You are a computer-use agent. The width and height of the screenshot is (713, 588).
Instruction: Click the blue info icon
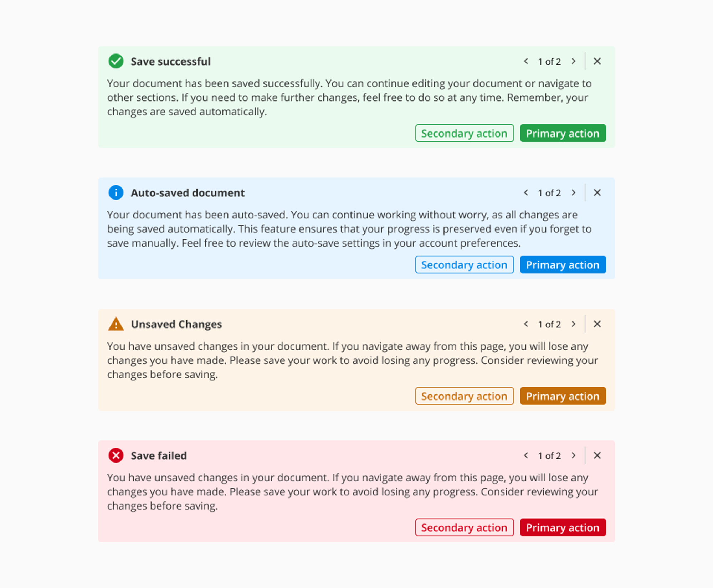(116, 193)
